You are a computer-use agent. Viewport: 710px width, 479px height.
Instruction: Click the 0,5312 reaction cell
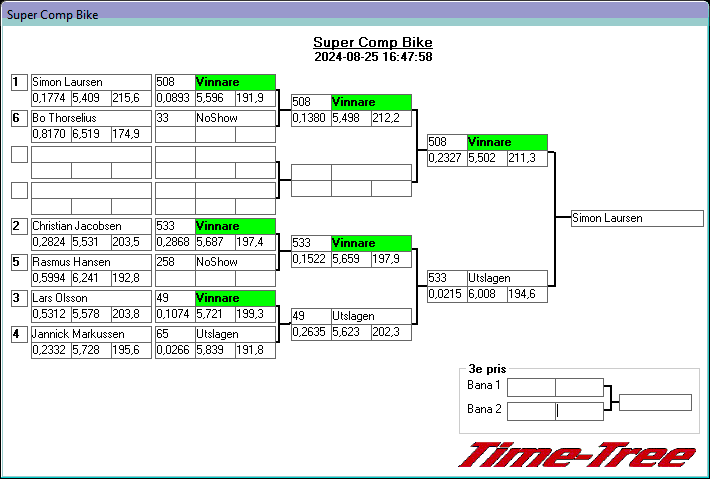coord(51,314)
